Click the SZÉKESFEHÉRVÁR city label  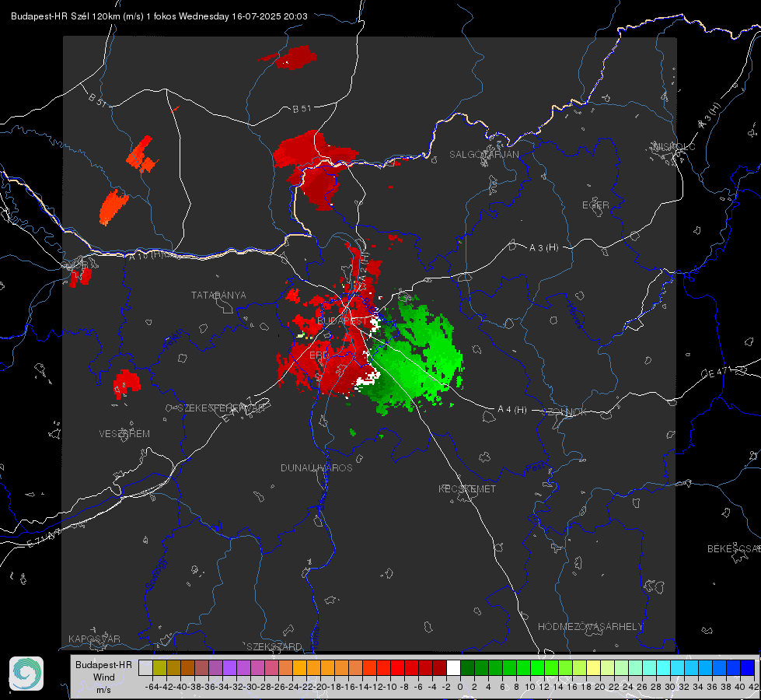coord(222,408)
